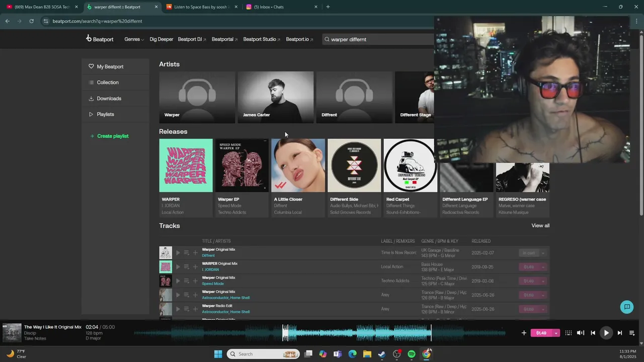
Task: Open the A Little Closer release cover
Action: pos(298,165)
